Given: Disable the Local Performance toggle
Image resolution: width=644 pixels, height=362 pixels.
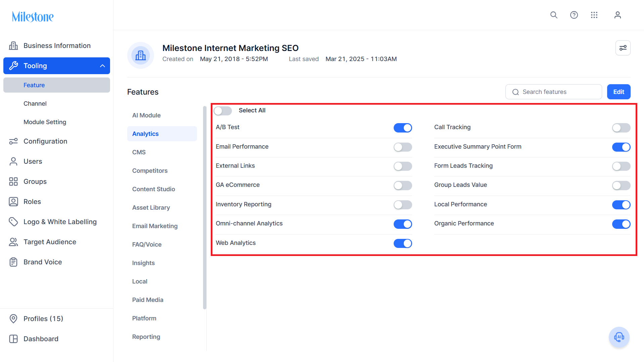Looking at the screenshot, I should (x=621, y=205).
